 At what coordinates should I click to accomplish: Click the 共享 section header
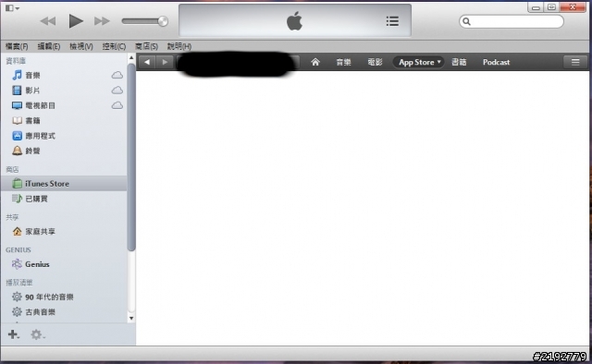[12, 217]
